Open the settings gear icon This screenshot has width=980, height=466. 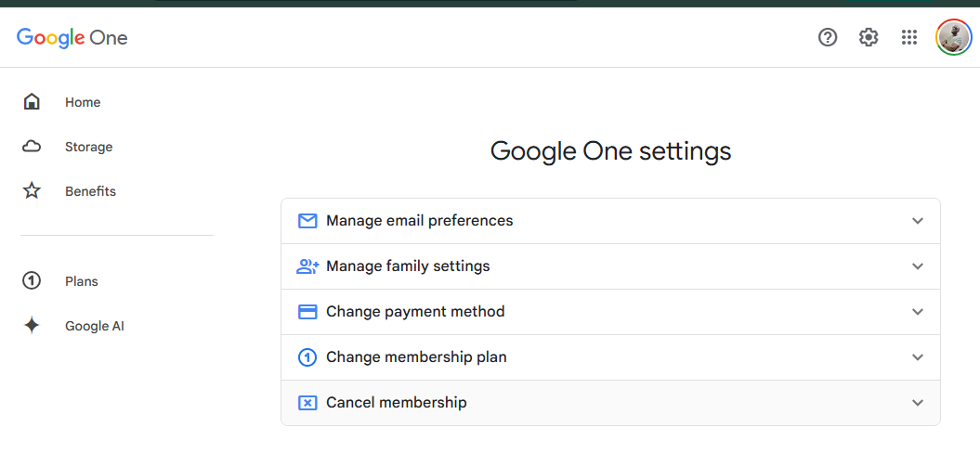pyautogui.click(x=869, y=37)
